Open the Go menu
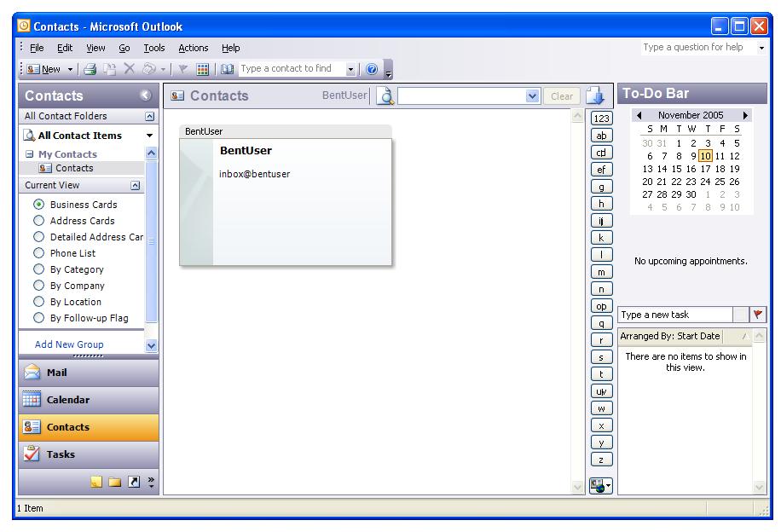The height and width of the screenshot is (532, 781). (x=124, y=48)
